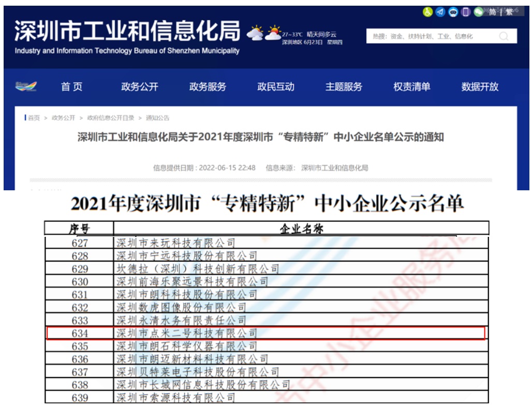This screenshot has width=532, height=408.
Task: Click the row 深圳市索源科技有限公司
Action: pyautogui.click(x=267, y=397)
